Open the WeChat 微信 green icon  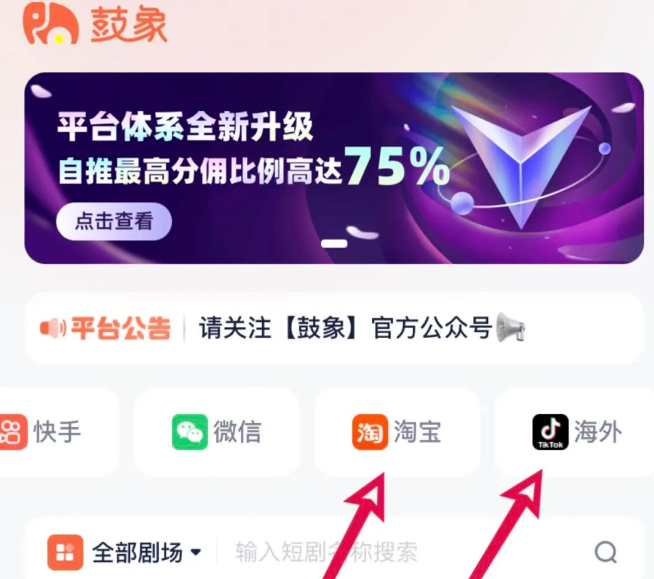190,432
